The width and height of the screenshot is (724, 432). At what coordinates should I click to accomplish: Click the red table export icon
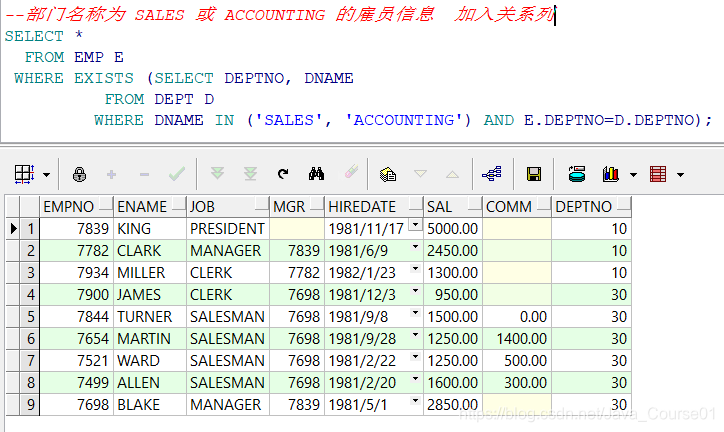coord(658,174)
